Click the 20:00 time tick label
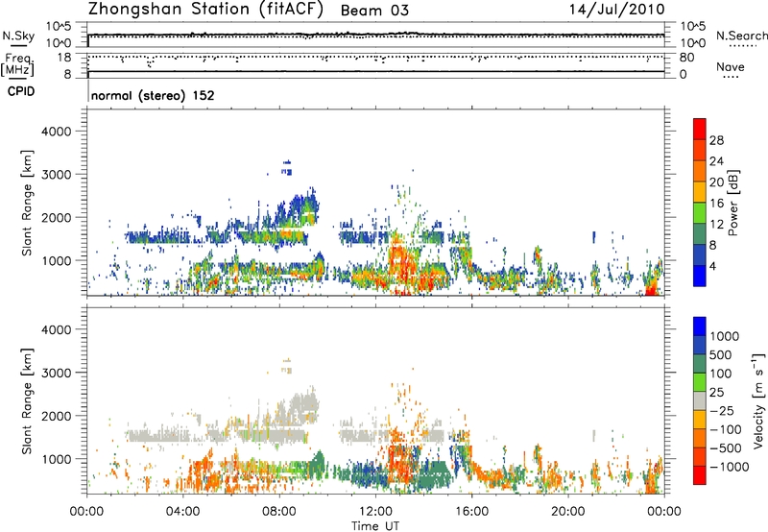 [568, 512]
